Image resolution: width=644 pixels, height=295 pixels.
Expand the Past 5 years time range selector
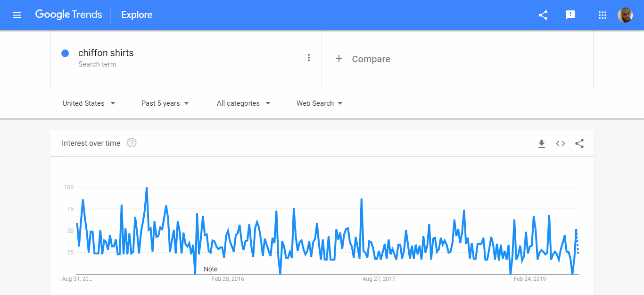165,103
